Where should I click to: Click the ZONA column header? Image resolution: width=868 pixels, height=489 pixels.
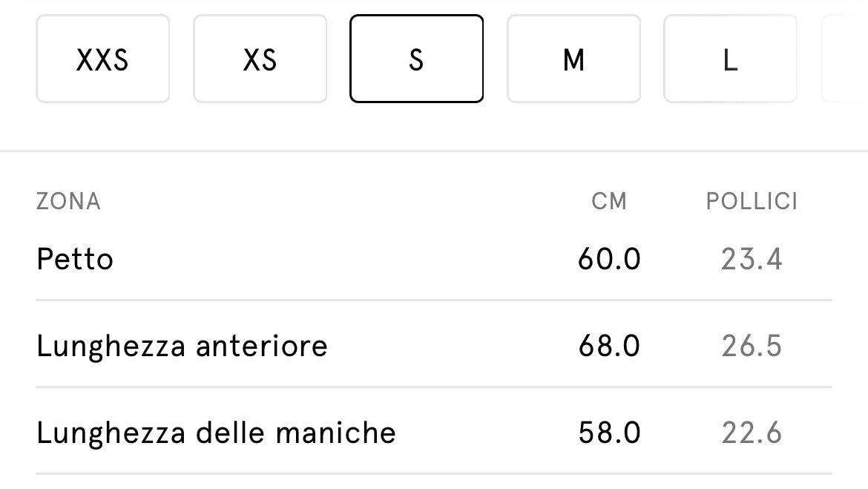[x=68, y=201]
